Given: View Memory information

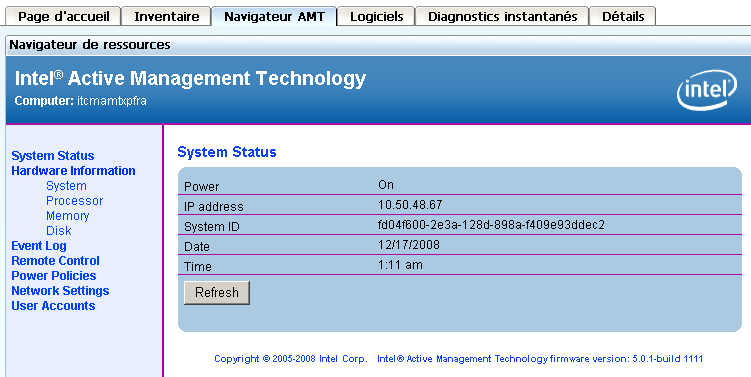Looking at the screenshot, I should click(68, 216).
